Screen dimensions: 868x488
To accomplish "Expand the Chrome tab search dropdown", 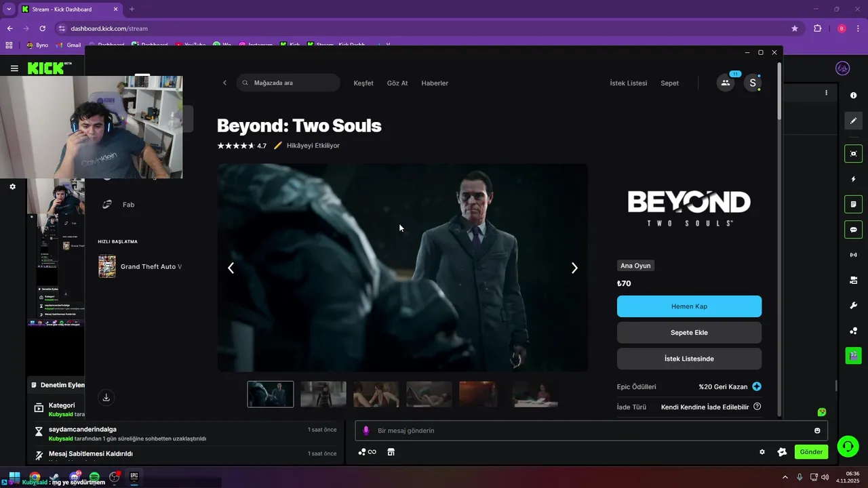I will tap(9, 9).
